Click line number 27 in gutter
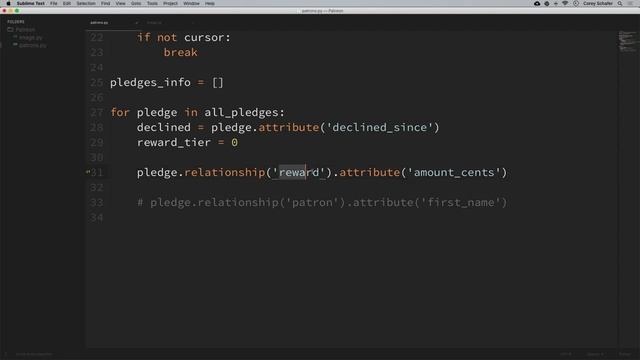The image size is (640, 360). tap(97, 112)
